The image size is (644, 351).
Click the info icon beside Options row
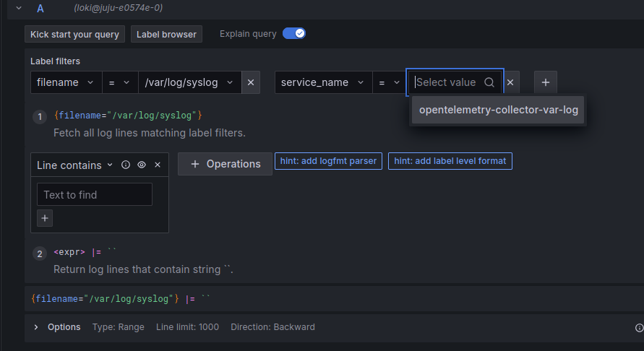click(x=639, y=327)
